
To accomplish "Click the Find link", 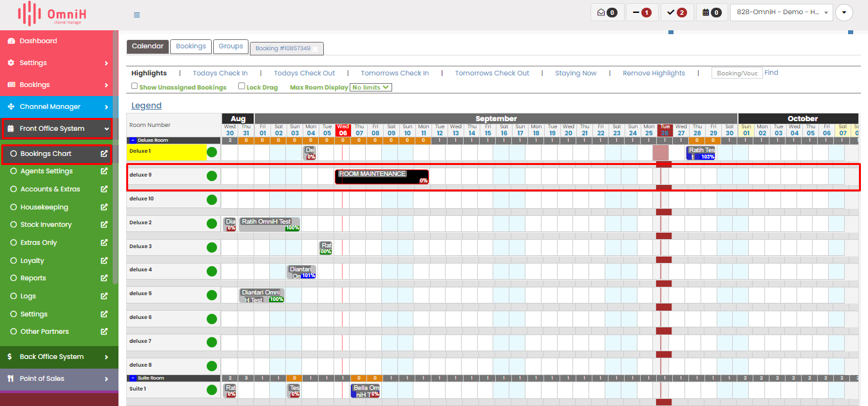I will pos(771,73).
